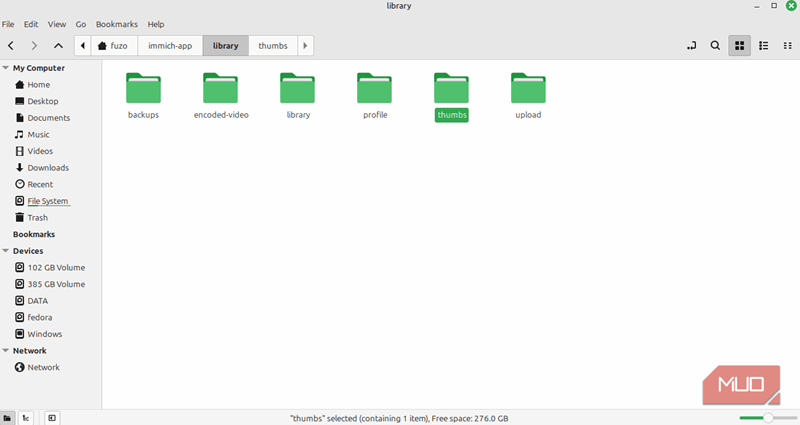Image resolution: width=800 pixels, height=425 pixels.
Task: Jump to immich-app in path bar
Action: 170,45
